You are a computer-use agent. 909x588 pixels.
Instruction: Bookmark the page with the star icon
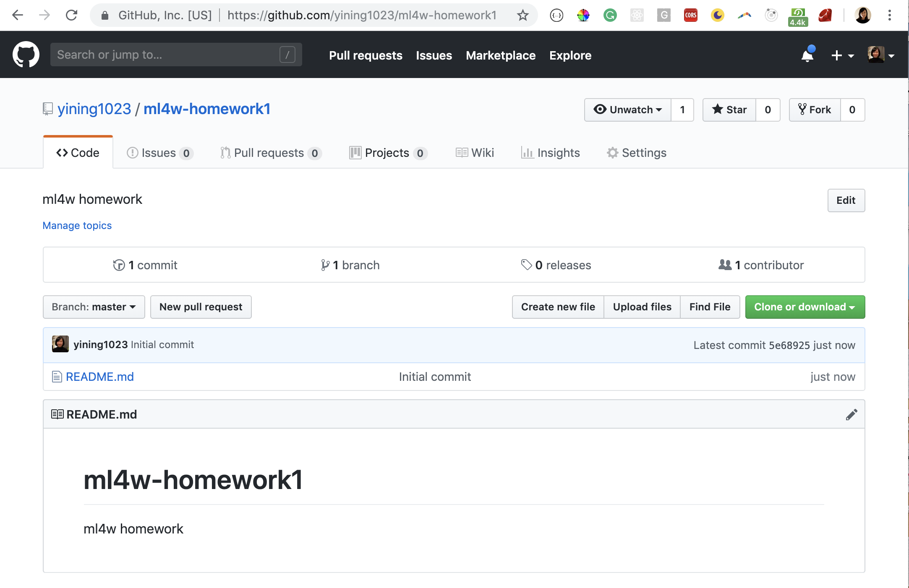tap(522, 16)
